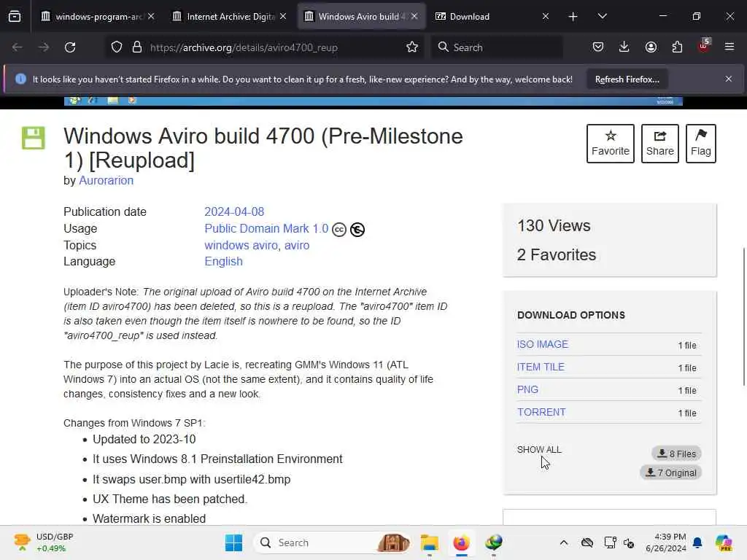Open the aviro topic link
This screenshot has height=560, width=747.
[297, 245]
